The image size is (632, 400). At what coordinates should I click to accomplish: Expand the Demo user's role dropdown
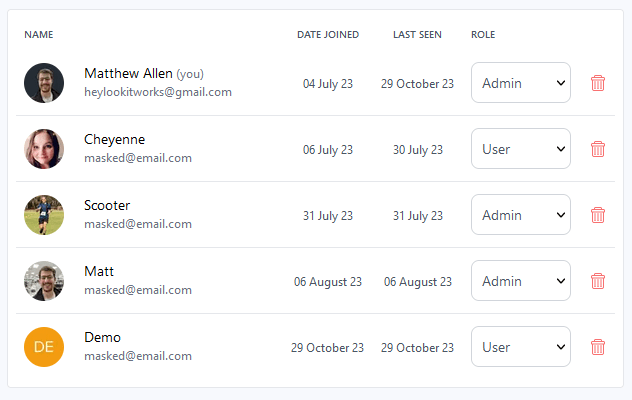pos(521,347)
